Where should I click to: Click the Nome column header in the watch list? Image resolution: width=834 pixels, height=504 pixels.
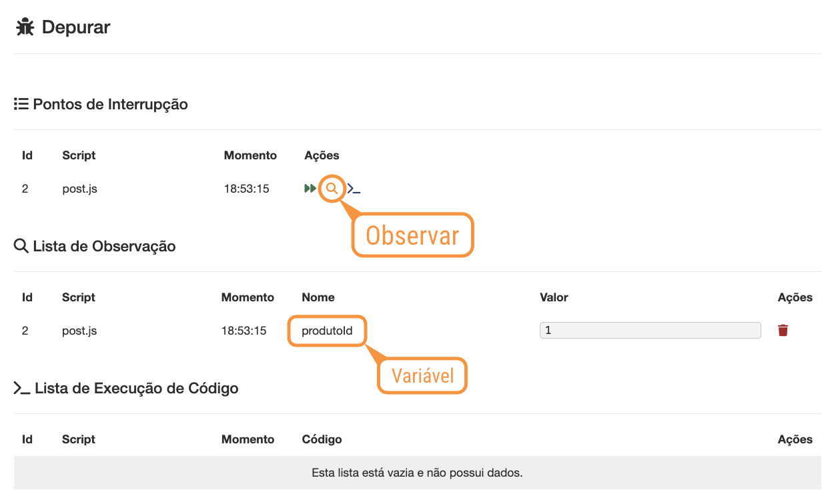(x=318, y=297)
